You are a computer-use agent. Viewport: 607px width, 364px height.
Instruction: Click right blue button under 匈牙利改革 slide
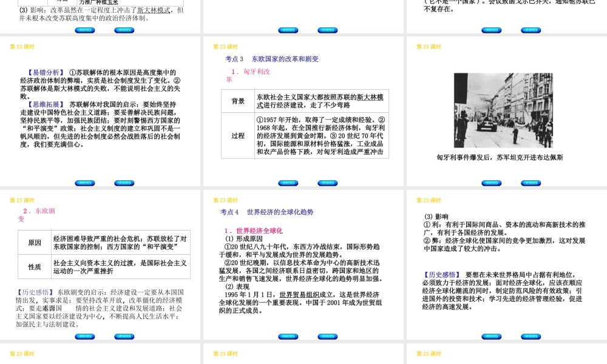pyautogui.click(x=328, y=183)
